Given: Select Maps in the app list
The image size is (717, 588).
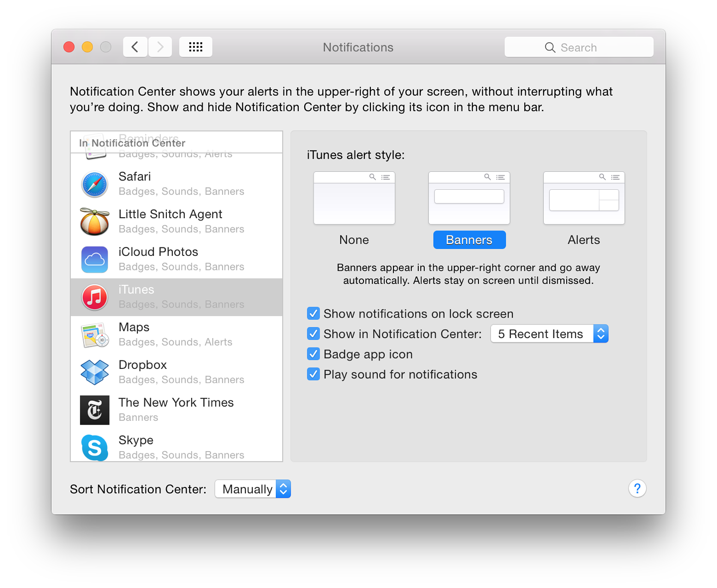Looking at the screenshot, I should coord(177,335).
